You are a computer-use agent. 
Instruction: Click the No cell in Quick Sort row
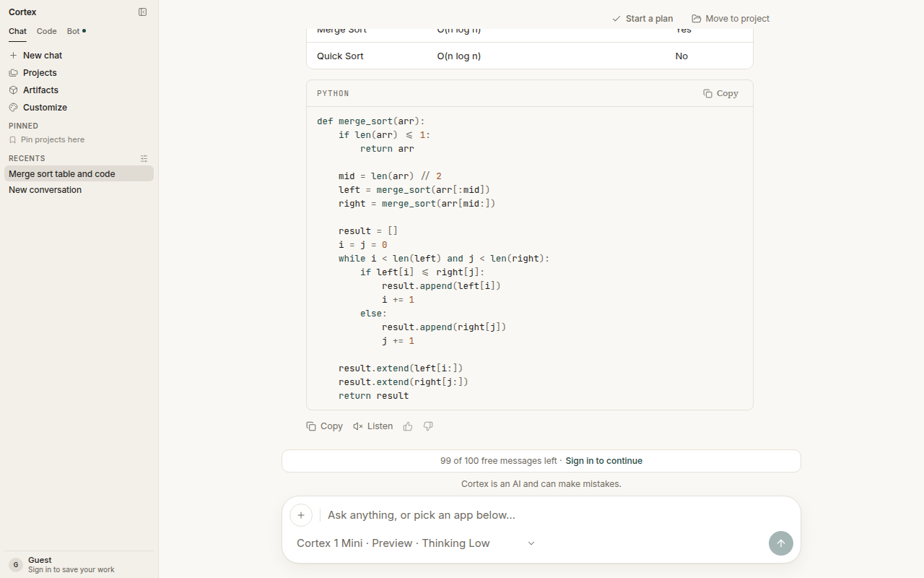[681, 56]
